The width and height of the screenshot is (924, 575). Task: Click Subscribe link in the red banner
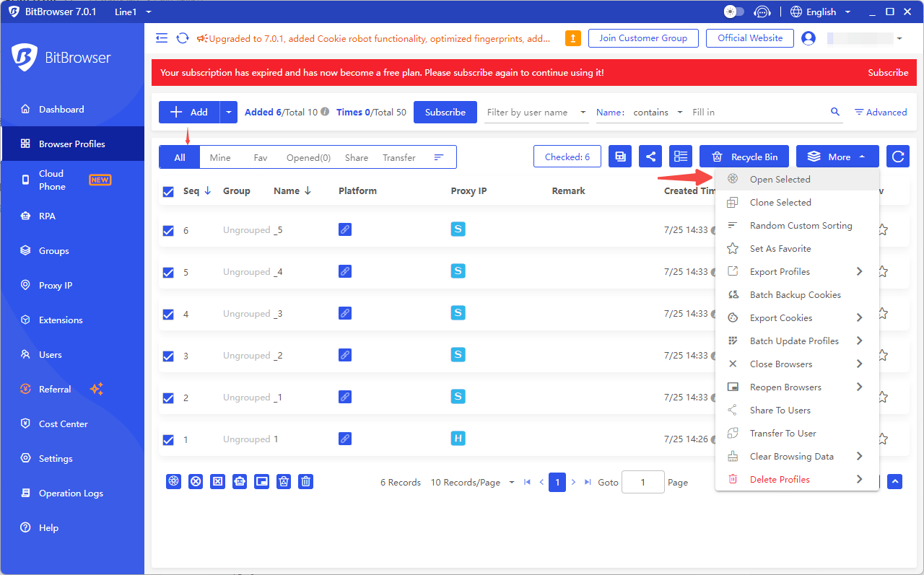click(x=888, y=73)
